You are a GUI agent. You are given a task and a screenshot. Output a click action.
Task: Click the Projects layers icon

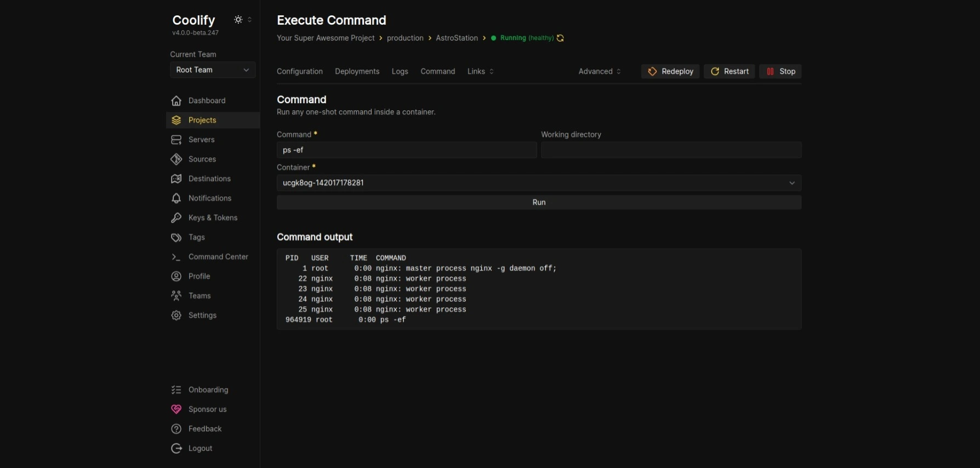click(176, 120)
